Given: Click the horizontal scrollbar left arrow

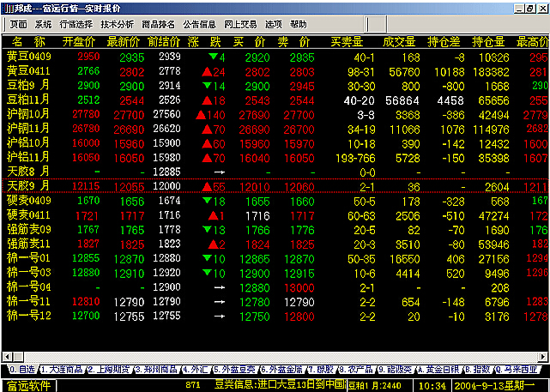Looking at the screenshot, I should click(7, 358).
